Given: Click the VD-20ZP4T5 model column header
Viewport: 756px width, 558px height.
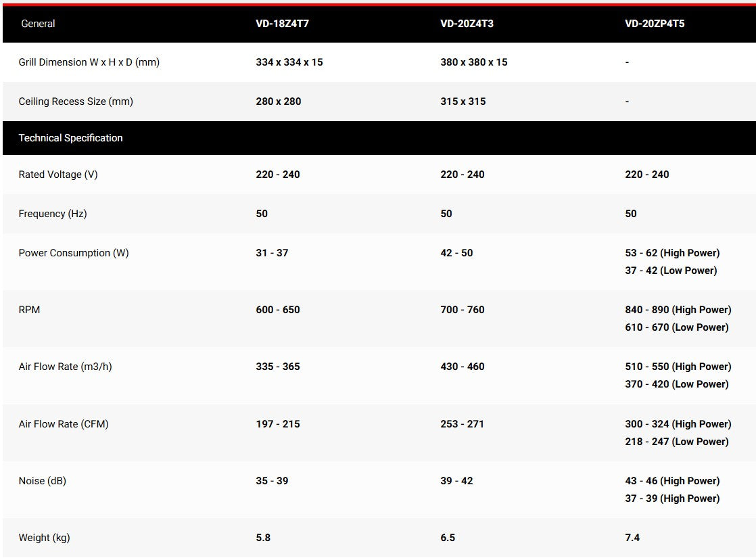Looking at the screenshot, I should (x=655, y=24).
